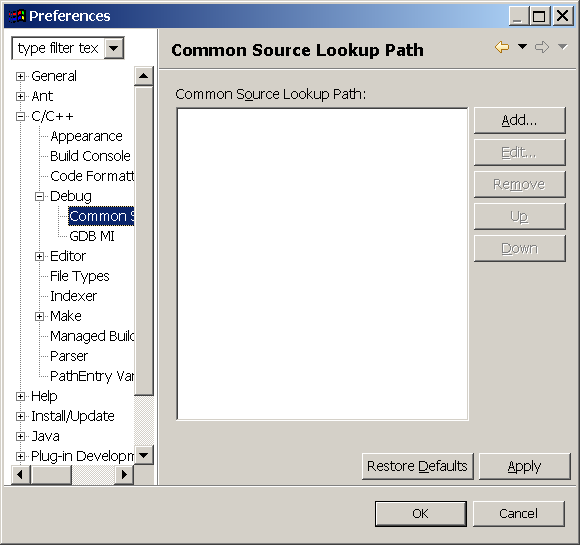Click the Remove button
This screenshot has width=580, height=545.
click(519, 184)
